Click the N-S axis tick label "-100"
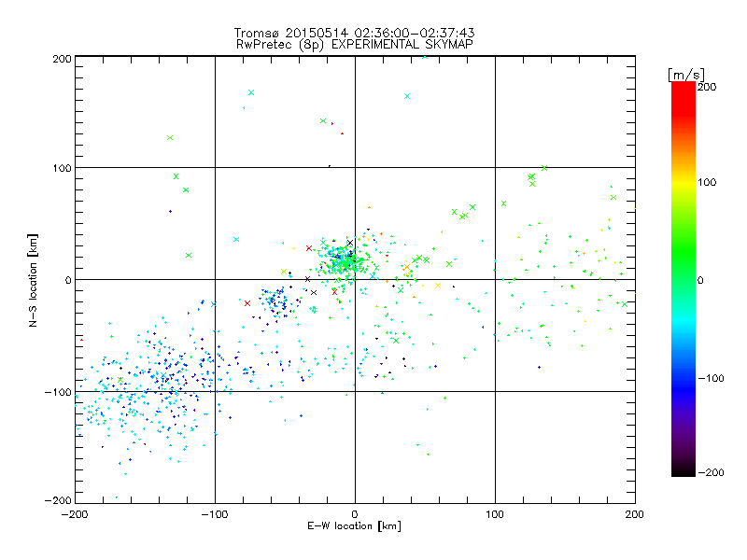This screenshot has height=560, width=747. tap(58, 392)
